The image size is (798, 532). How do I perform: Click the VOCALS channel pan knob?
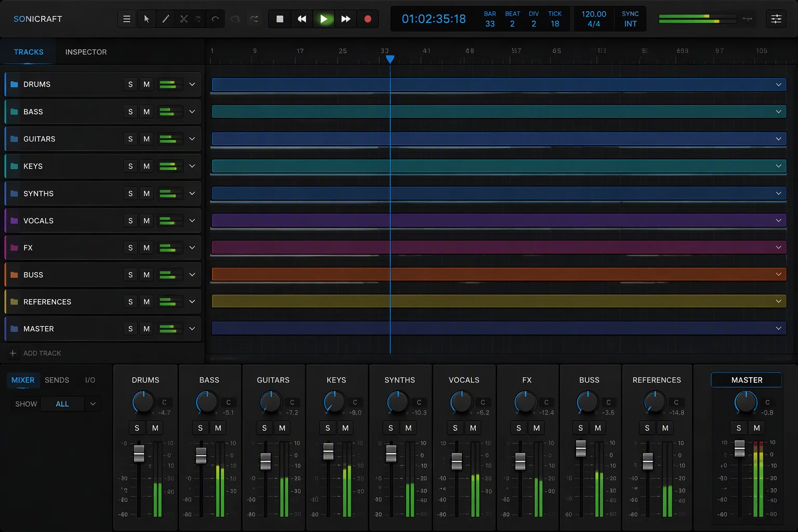pos(461,403)
